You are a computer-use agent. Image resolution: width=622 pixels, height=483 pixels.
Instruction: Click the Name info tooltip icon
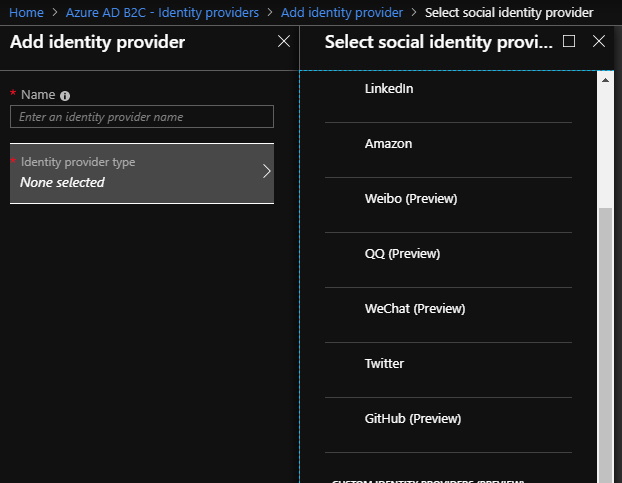(x=65, y=96)
